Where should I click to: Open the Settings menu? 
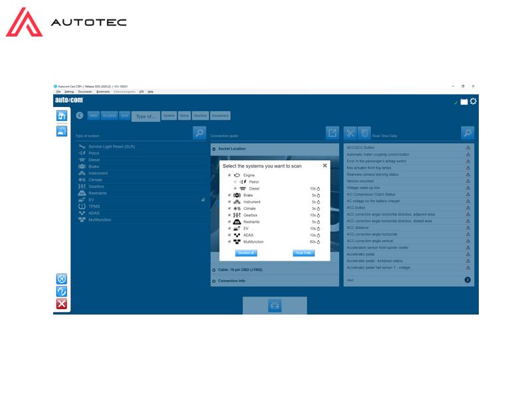tap(69, 92)
